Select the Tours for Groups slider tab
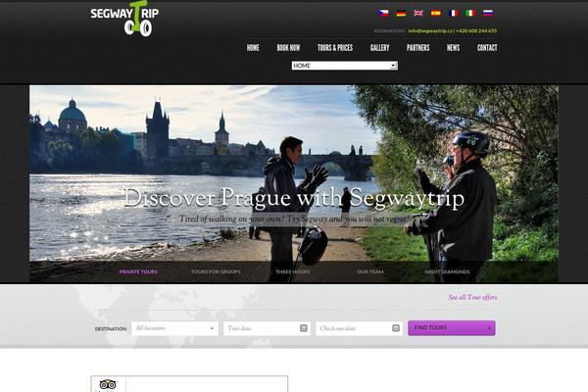This screenshot has width=588, height=392. pos(216,271)
